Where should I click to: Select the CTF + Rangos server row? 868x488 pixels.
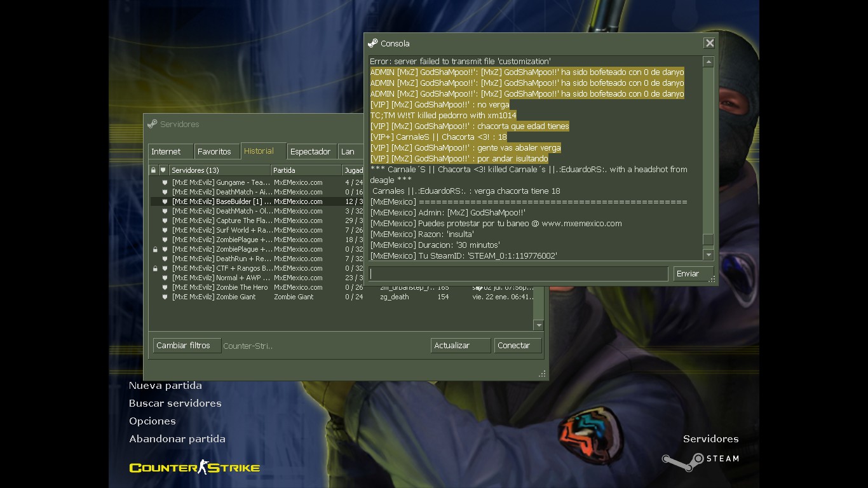pos(257,268)
